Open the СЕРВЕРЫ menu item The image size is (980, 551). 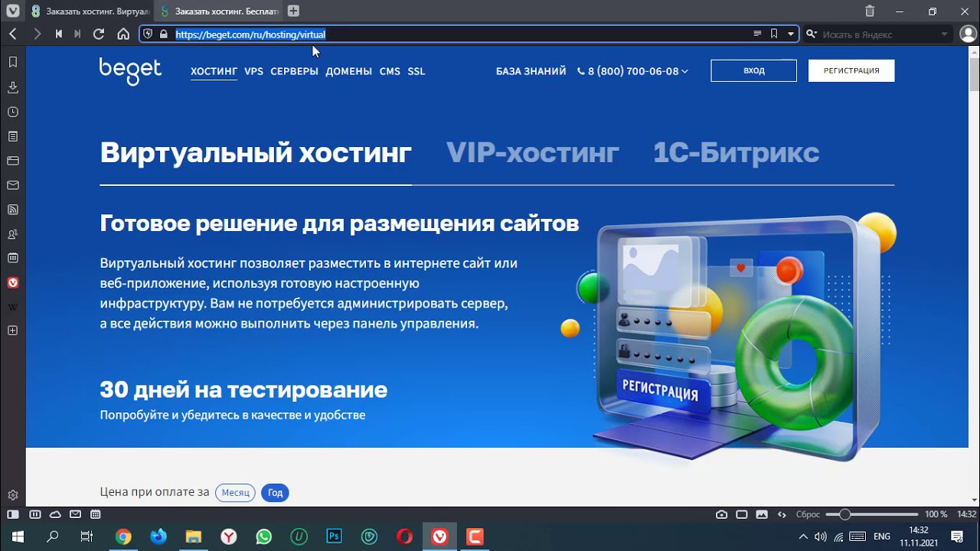point(294,71)
